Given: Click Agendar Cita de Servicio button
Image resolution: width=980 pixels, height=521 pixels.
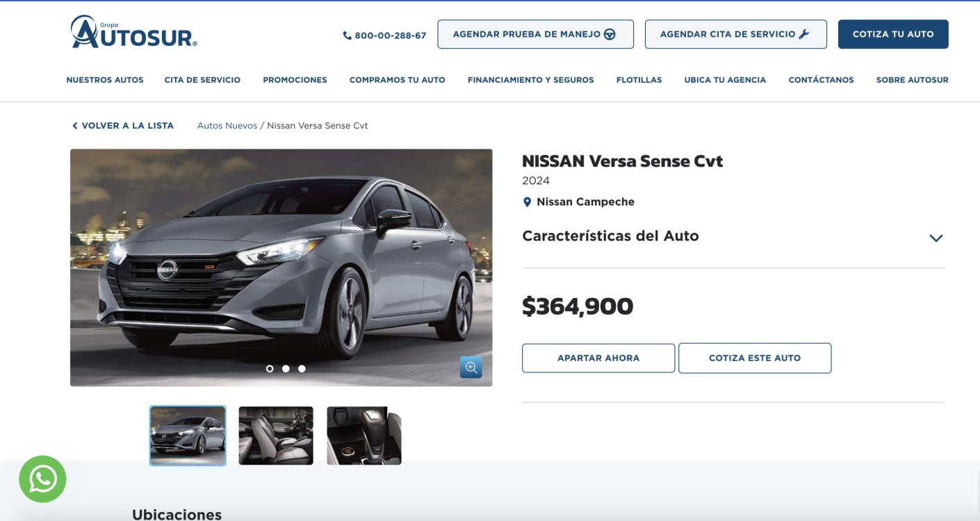Looking at the screenshot, I should pos(735,34).
